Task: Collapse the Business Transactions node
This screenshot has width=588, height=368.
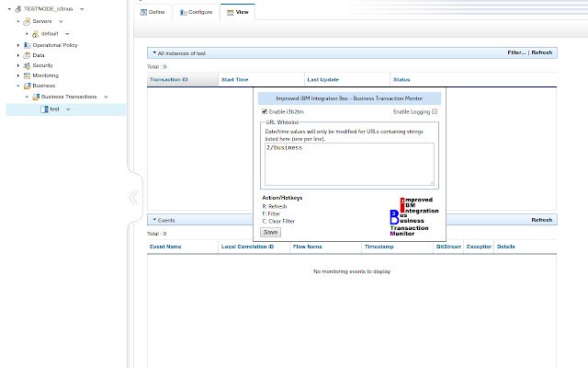Action: [27, 97]
